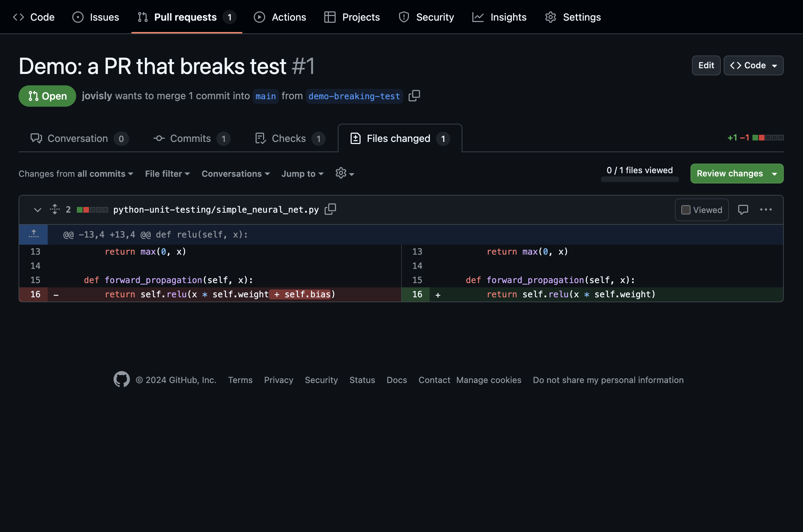The width and height of the screenshot is (803, 532).
Task: Open repository Settings tab
Action: pos(573,17)
